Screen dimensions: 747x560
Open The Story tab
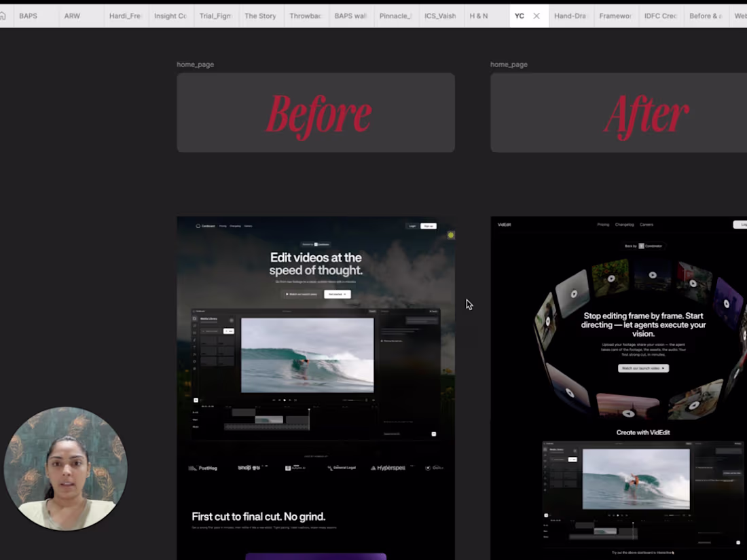pos(260,16)
